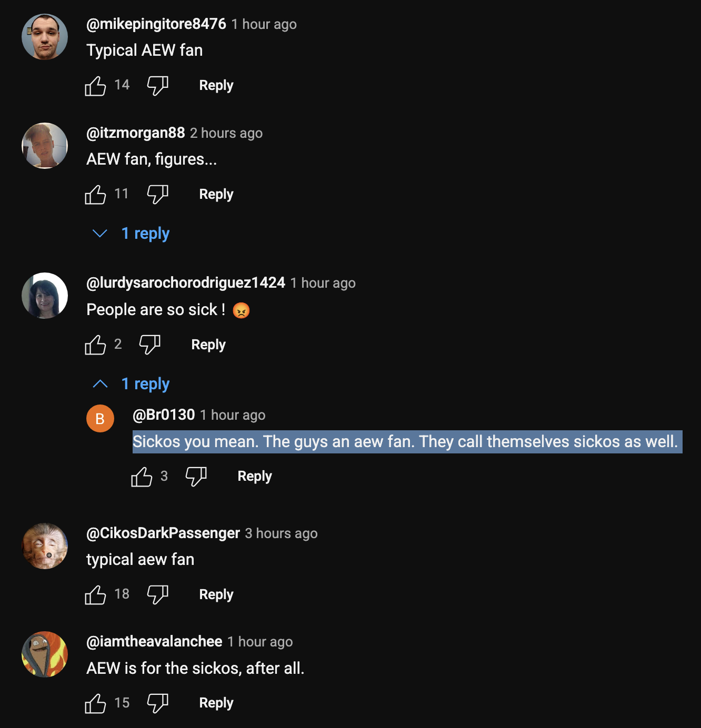Image resolution: width=701 pixels, height=728 pixels.
Task: Click @mikepingitore8476's profile picture
Action: click(x=45, y=37)
